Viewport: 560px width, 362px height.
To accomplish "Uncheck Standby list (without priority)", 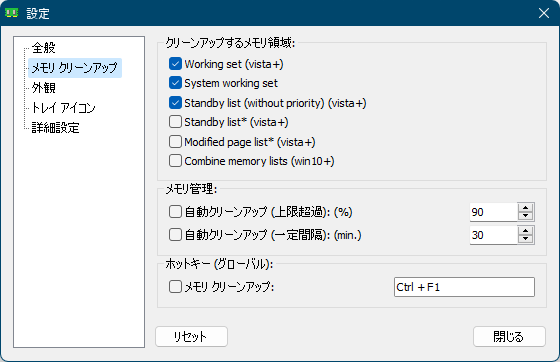I will tap(175, 103).
